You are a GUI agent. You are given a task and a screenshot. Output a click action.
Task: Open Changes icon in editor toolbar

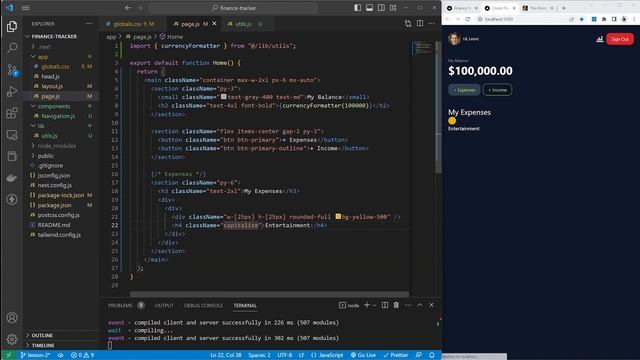pos(408,24)
